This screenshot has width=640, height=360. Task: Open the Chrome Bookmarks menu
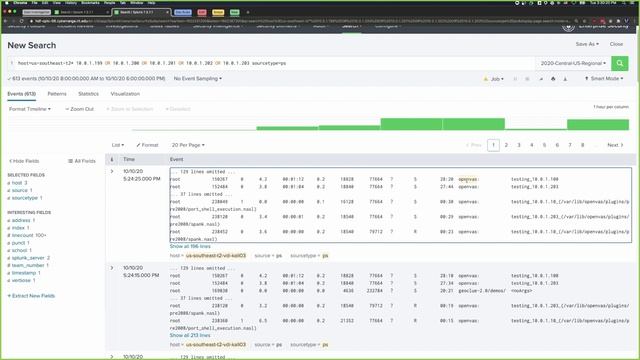coord(90,2)
